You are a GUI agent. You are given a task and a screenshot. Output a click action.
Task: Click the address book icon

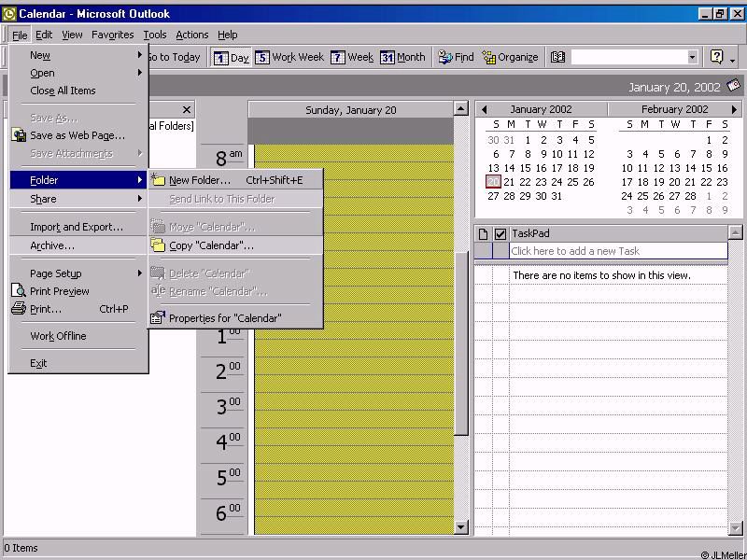pos(557,57)
